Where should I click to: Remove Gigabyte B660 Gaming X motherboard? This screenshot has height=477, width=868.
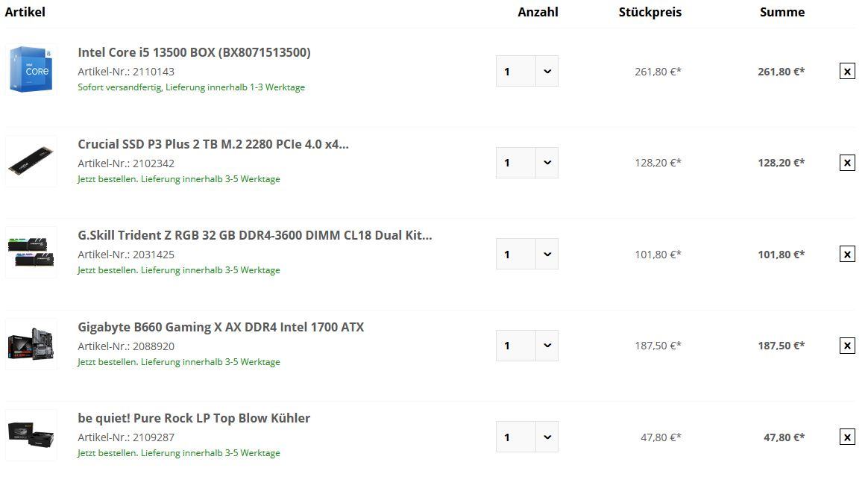tap(847, 346)
